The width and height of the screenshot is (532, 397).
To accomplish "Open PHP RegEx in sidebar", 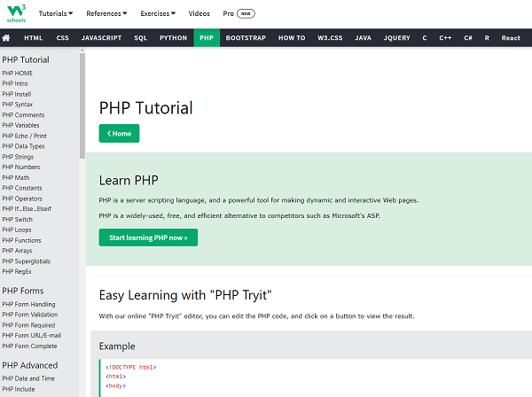I will coord(17,271).
